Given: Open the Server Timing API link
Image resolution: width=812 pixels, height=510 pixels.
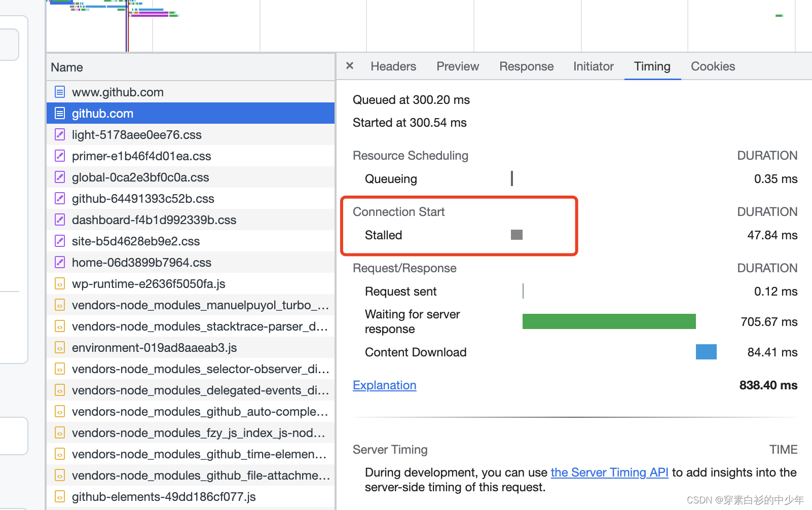Looking at the screenshot, I should coord(609,472).
